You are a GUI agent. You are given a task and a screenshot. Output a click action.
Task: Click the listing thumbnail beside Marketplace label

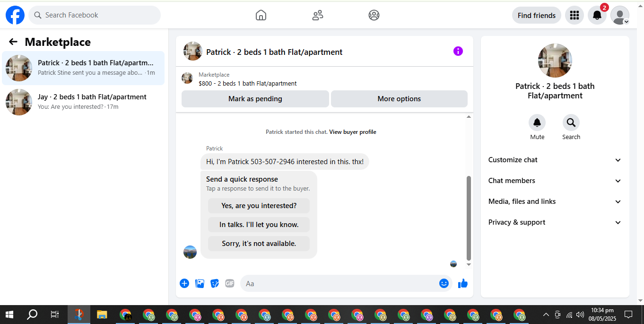pos(187,78)
